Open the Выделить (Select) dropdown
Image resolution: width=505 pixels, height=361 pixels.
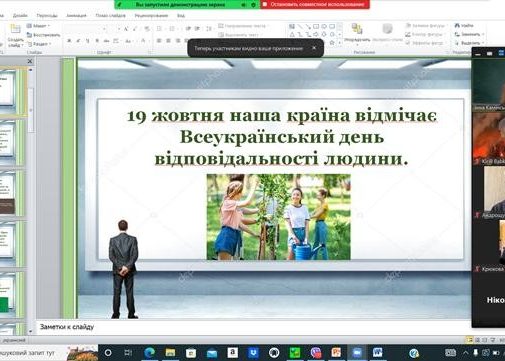pos(469,43)
